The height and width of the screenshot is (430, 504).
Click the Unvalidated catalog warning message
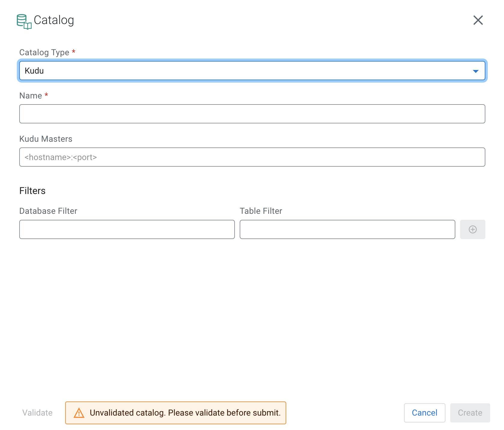(x=185, y=413)
